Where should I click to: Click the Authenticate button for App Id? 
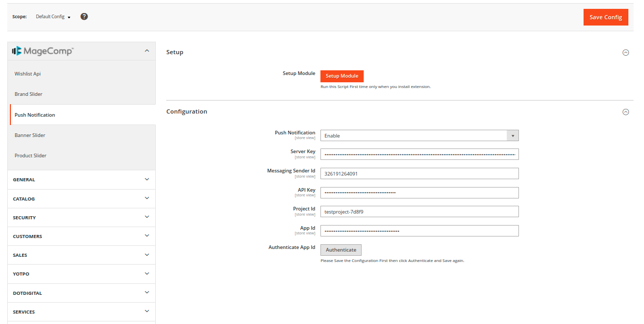click(341, 250)
